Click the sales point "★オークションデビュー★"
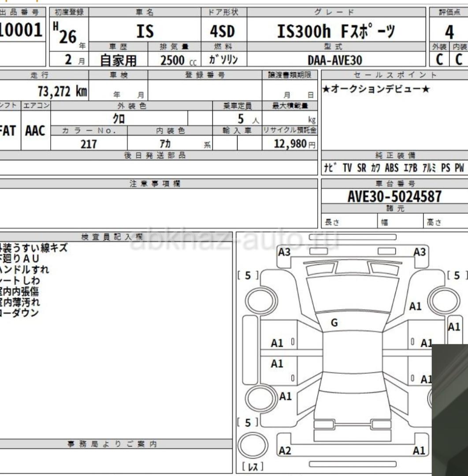Image resolution: width=468 pixels, height=476 pixels. tap(376, 89)
